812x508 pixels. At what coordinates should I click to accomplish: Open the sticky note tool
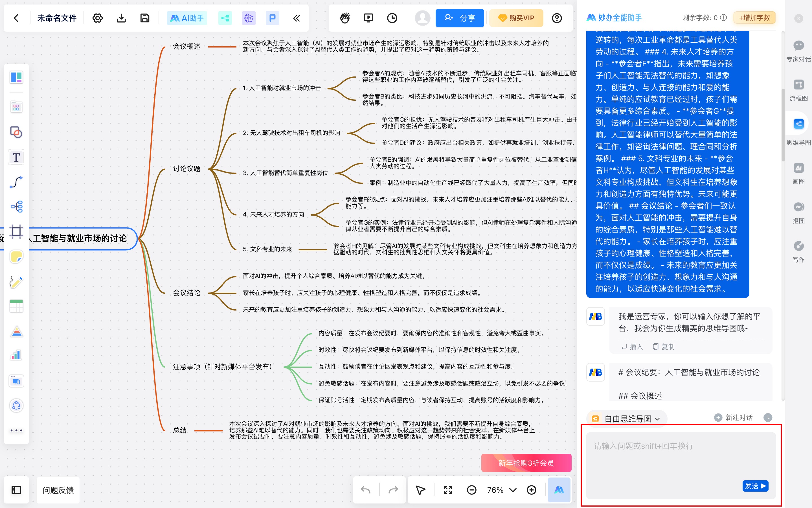pyautogui.click(x=16, y=257)
